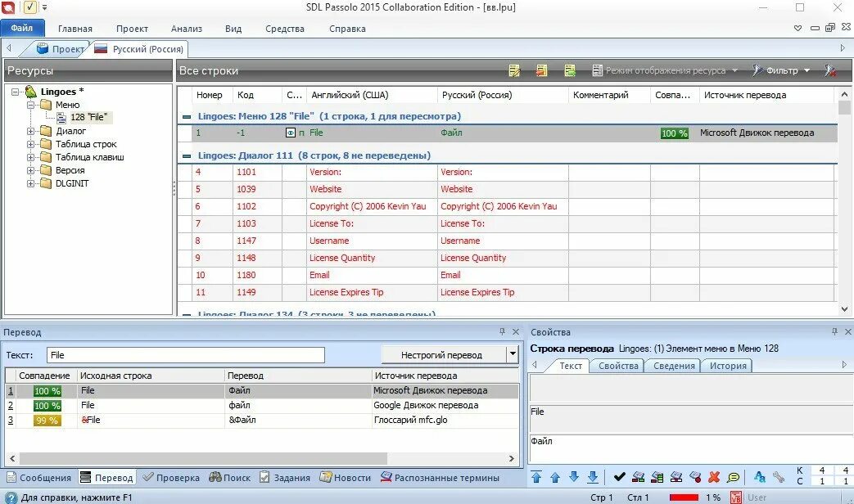Screen dimensions: 854x504
Task: Open the Вид ribbon tab
Action: [x=233, y=29]
